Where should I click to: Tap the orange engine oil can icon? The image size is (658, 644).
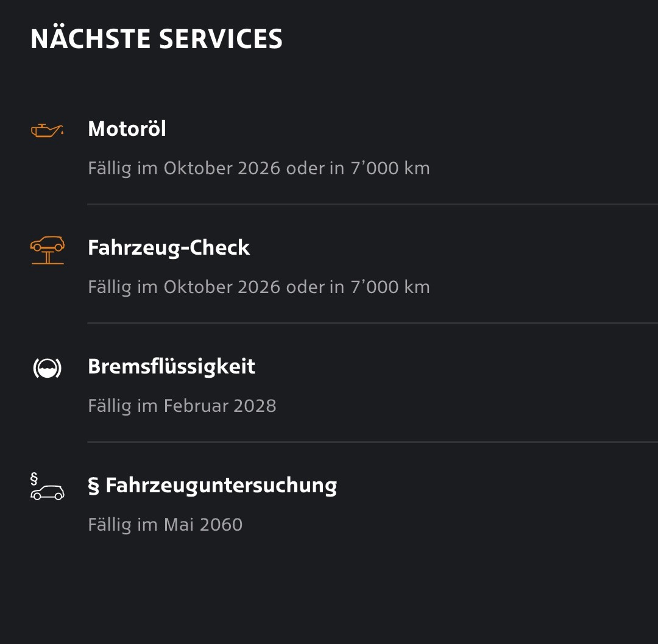[47, 130]
